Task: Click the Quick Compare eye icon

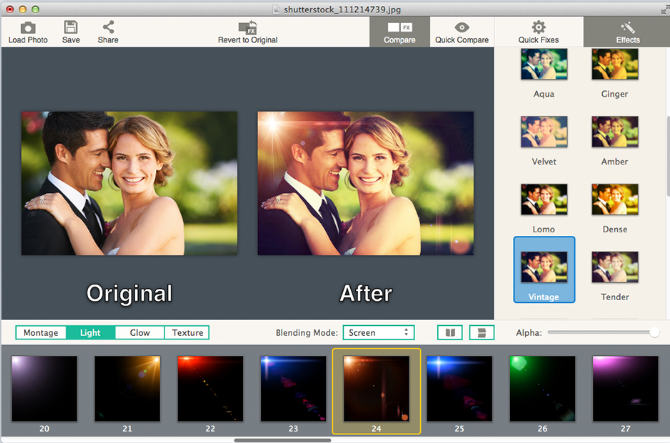Action: pos(461,27)
